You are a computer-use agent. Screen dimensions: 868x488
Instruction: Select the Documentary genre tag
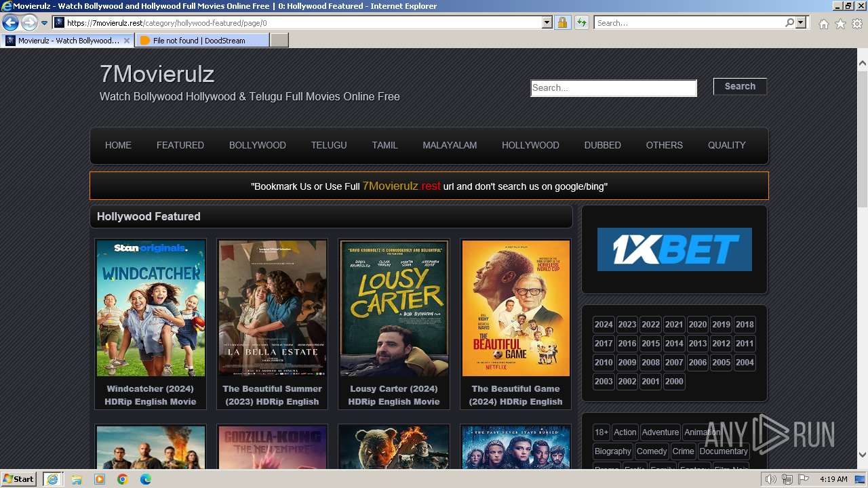click(724, 451)
